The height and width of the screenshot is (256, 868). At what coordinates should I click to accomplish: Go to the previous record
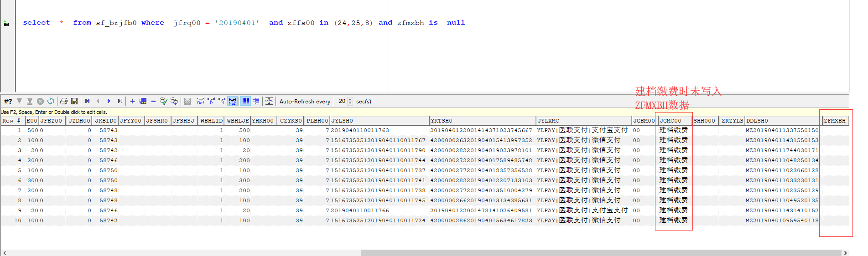pos(98,101)
